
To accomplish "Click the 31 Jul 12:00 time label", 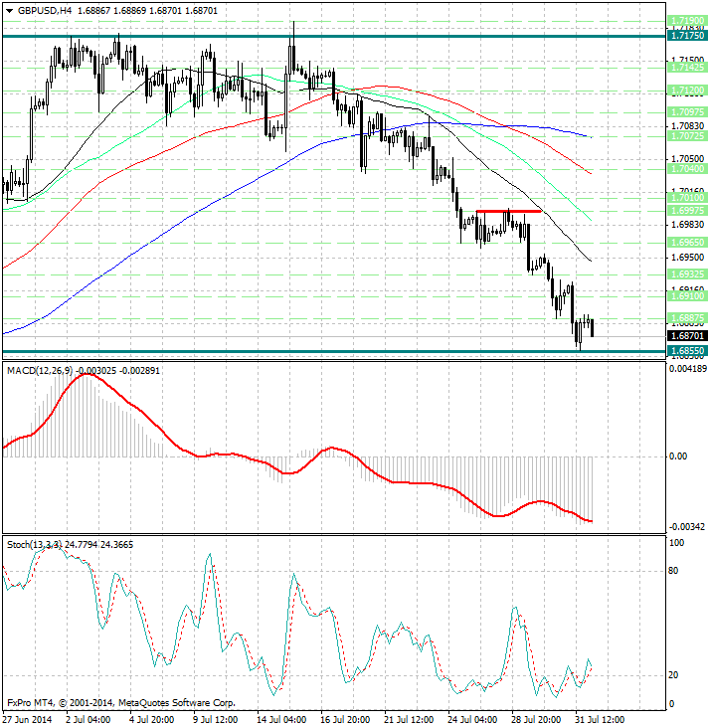I will pyautogui.click(x=600, y=720).
